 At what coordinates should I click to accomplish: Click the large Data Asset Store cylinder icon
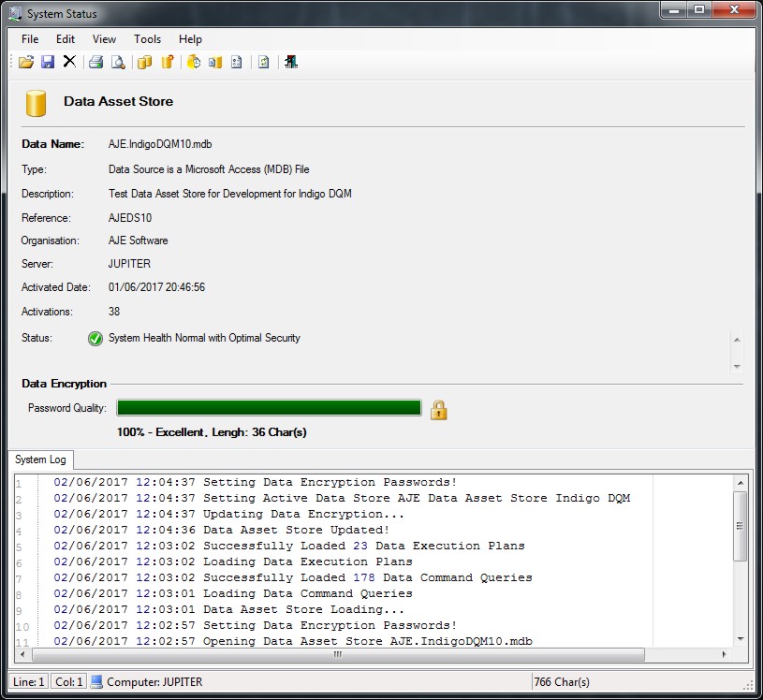coord(37,103)
